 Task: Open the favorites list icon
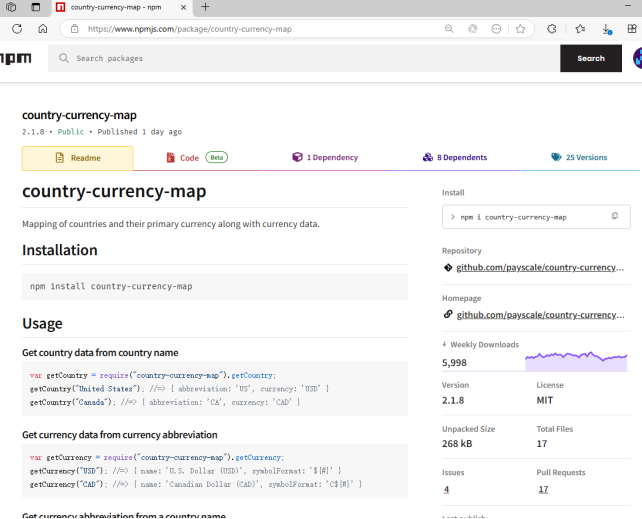[580, 29]
